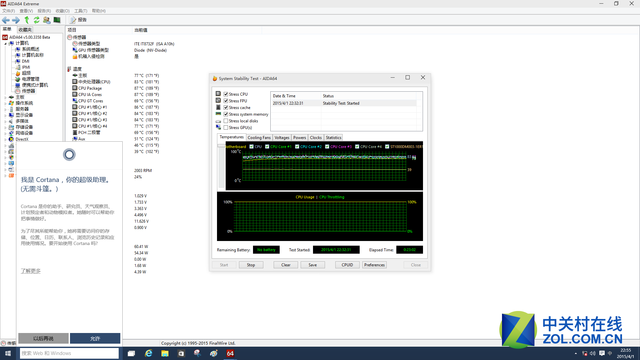Open the 帮助(H) menu
The image size is (640, 360).
(99, 11)
